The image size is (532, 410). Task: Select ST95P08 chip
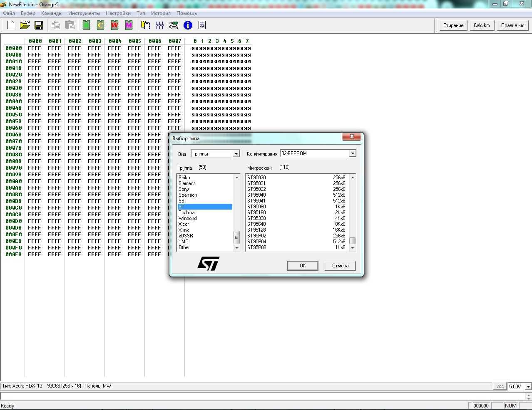296,247
